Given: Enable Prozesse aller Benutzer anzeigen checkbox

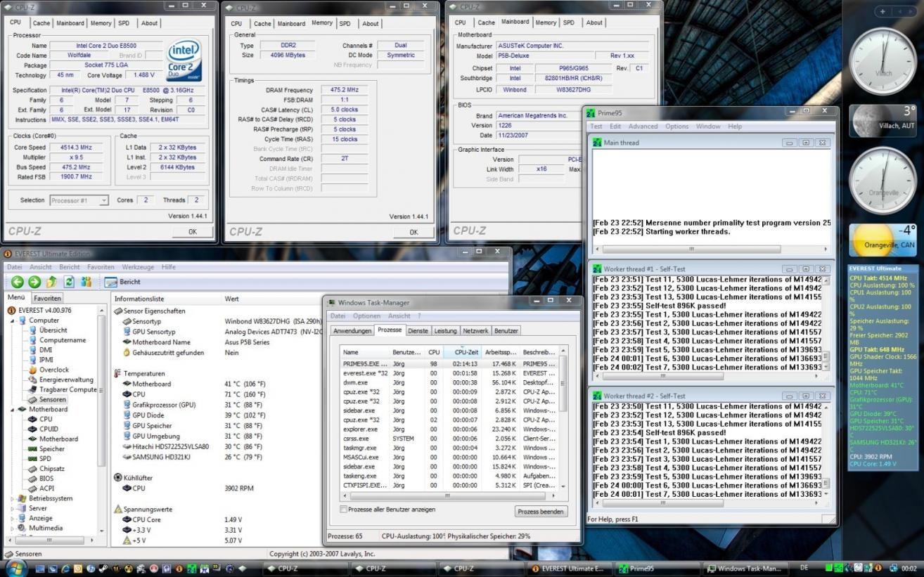Looking at the screenshot, I should 343,510.
